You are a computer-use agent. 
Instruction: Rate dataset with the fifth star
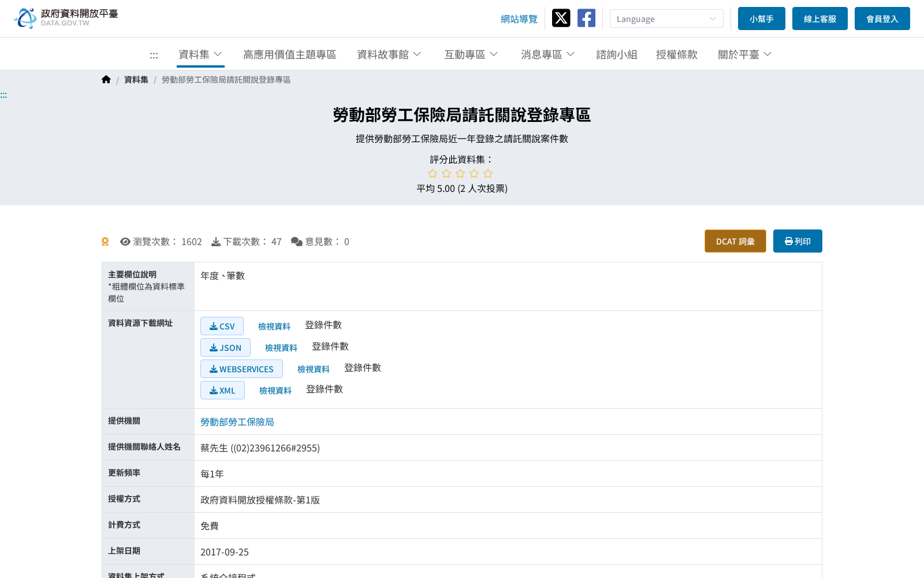[488, 173]
